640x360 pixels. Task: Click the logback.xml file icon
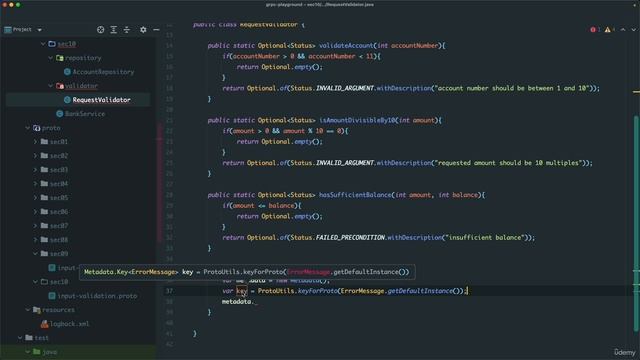coord(44,324)
